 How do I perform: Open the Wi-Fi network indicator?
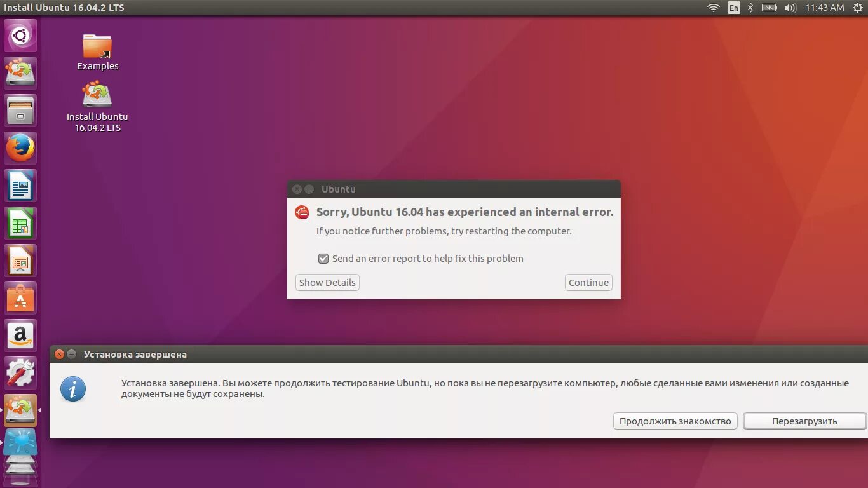[x=714, y=8]
